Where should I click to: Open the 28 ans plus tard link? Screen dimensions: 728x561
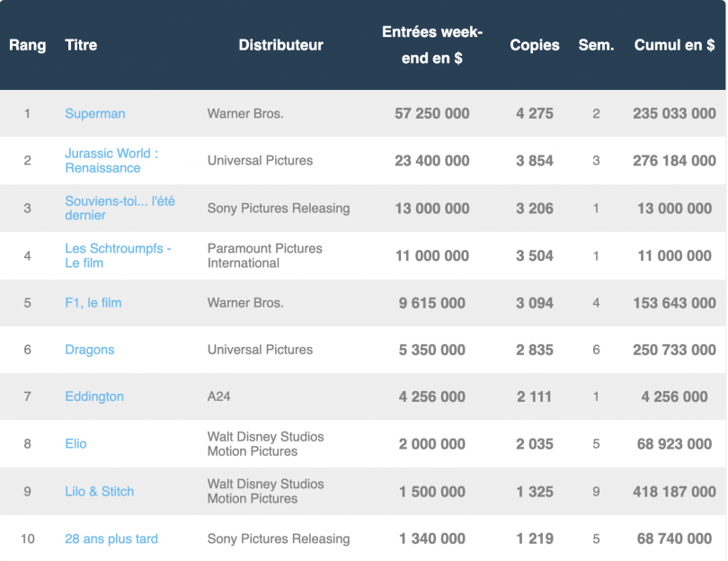coord(111,539)
